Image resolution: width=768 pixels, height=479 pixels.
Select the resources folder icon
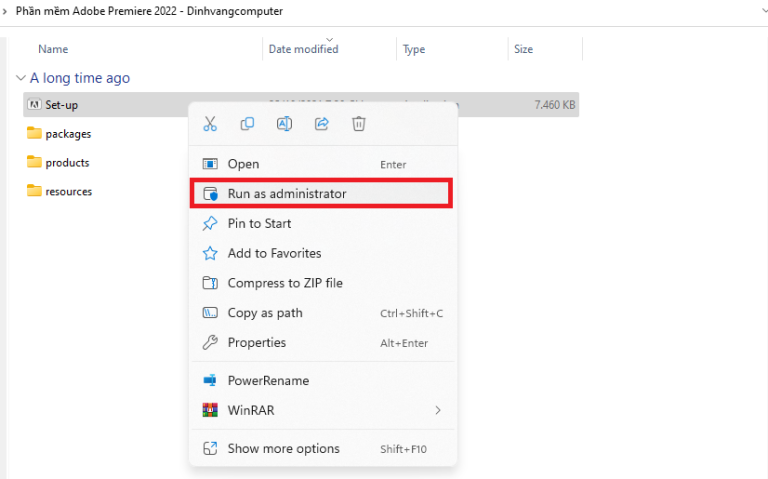coord(34,191)
